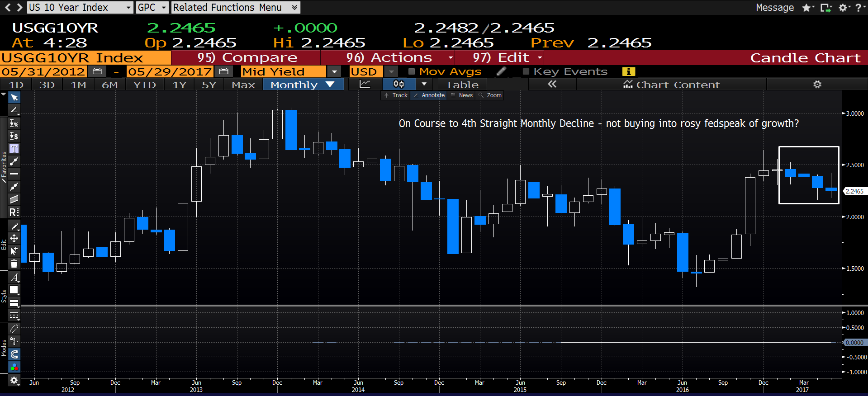
Task: Select the candle chart type icon
Action: click(398, 84)
